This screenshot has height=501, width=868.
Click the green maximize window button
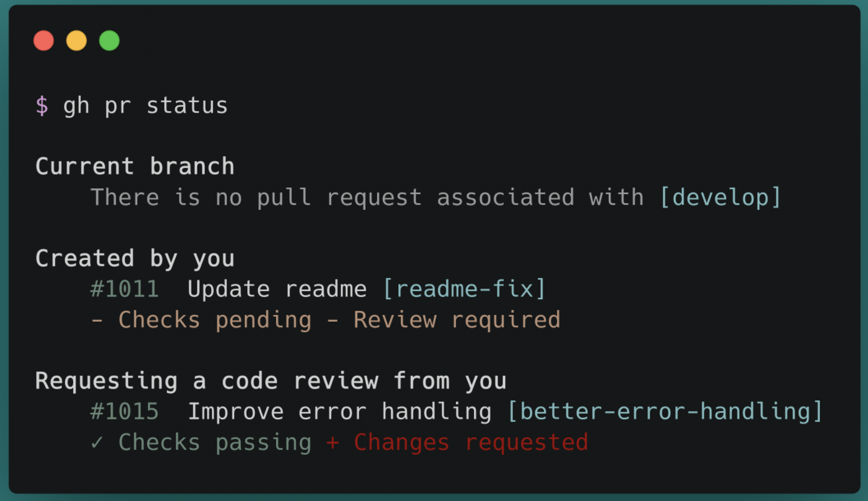click(x=109, y=41)
